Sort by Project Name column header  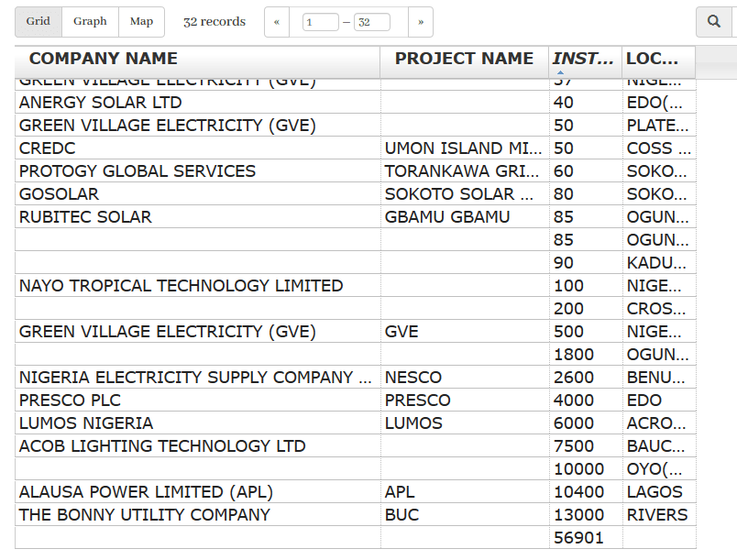464,59
